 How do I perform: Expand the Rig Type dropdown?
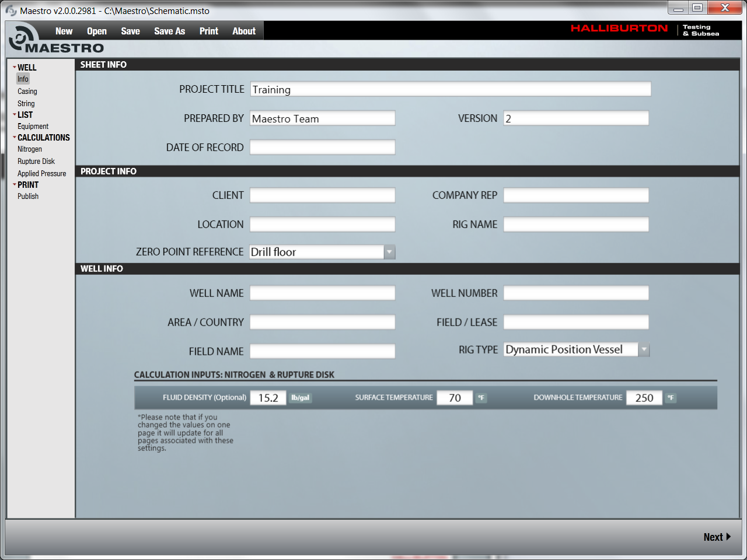coord(644,350)
